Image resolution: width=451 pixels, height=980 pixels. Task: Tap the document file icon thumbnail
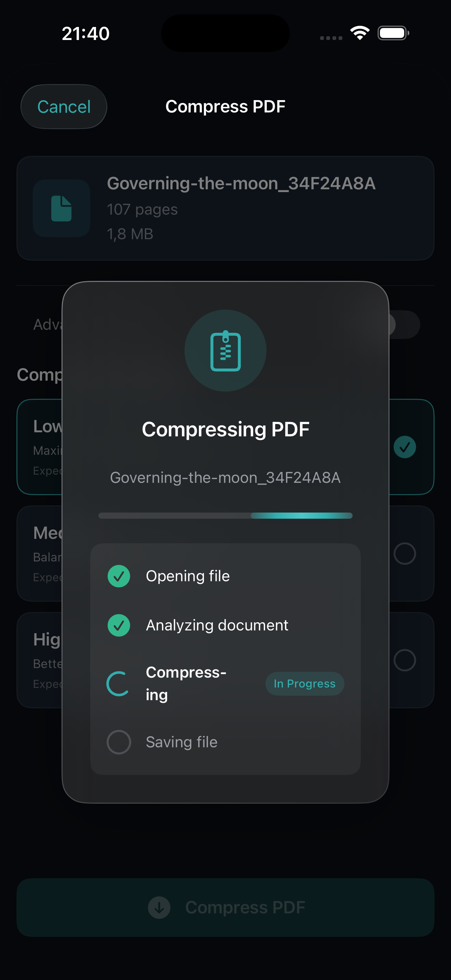point(61,208)
